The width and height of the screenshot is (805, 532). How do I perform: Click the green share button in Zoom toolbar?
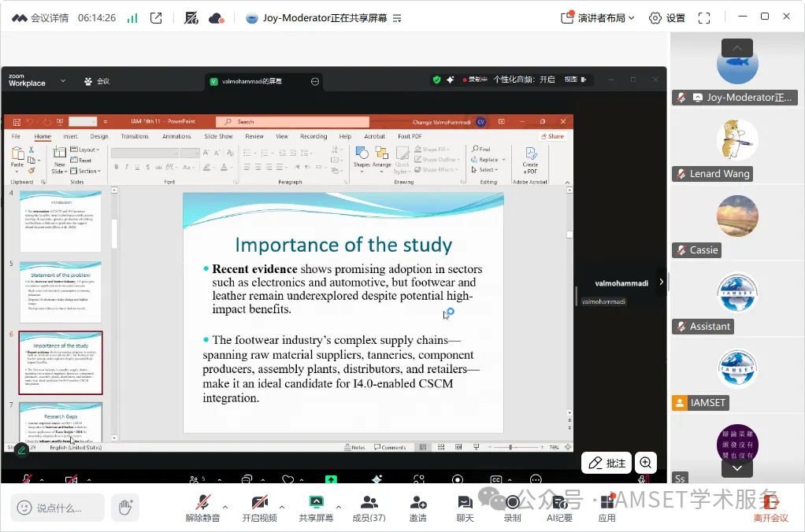coord(331,479)
